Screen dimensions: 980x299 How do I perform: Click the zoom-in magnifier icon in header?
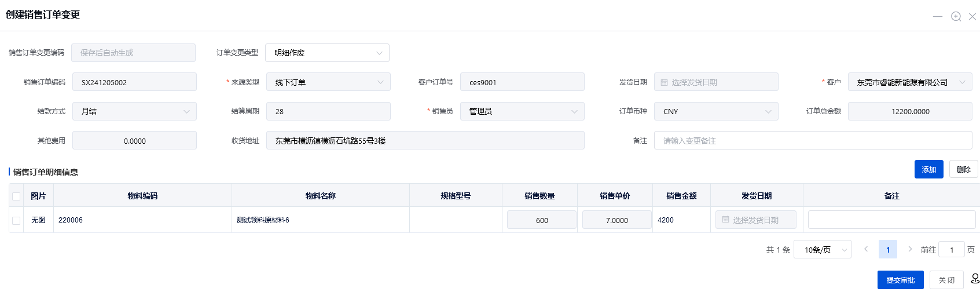[x=956, y=16]
